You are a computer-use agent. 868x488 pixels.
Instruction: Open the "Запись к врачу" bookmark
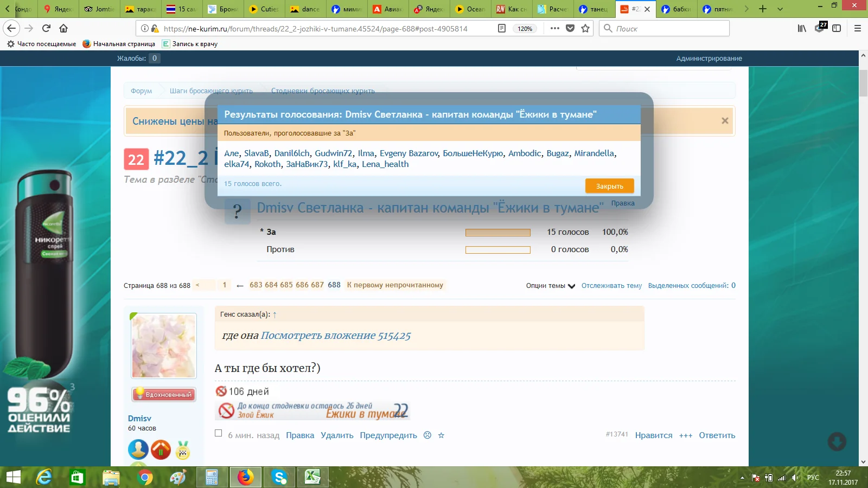(x=190, y=44)
